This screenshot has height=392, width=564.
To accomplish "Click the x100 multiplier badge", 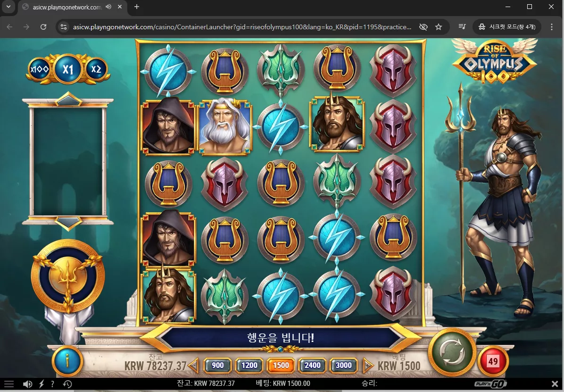I will [x=40, y=69].
